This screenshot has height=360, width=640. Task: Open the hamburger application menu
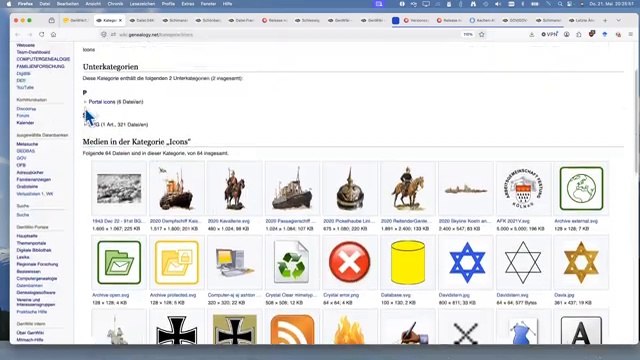[x=631, y=35]
